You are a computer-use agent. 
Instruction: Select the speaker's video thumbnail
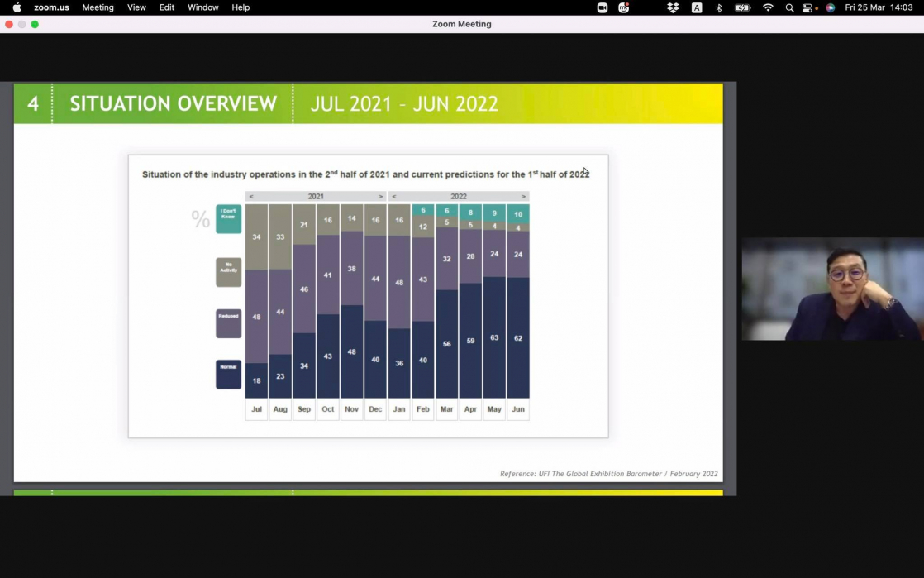832,289
